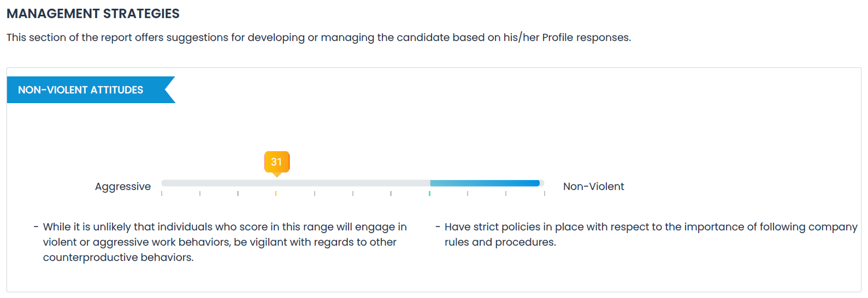Image resolution: width=868 pixels, height=298 pixels.
Task: Click the notched right edge of blue banner
Action: (169, 90)
